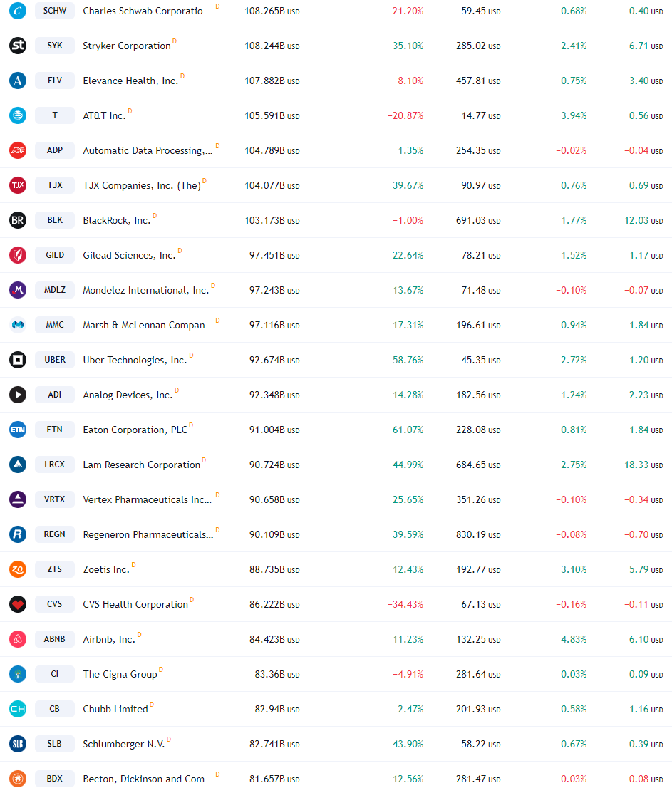This screenshot has width=672, height=788.
Task: Open the CVS Health Corporation link
Action: tap(135, 604)
